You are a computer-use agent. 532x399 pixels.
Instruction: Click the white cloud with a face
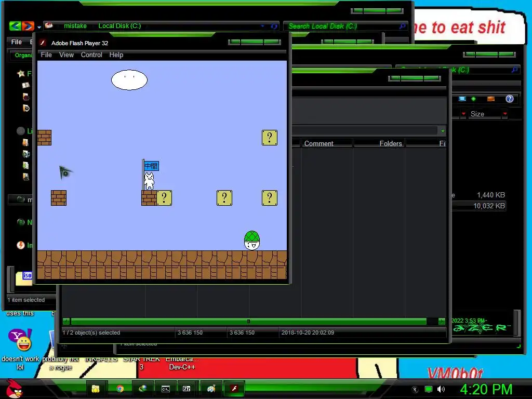[x=129, y=80]
